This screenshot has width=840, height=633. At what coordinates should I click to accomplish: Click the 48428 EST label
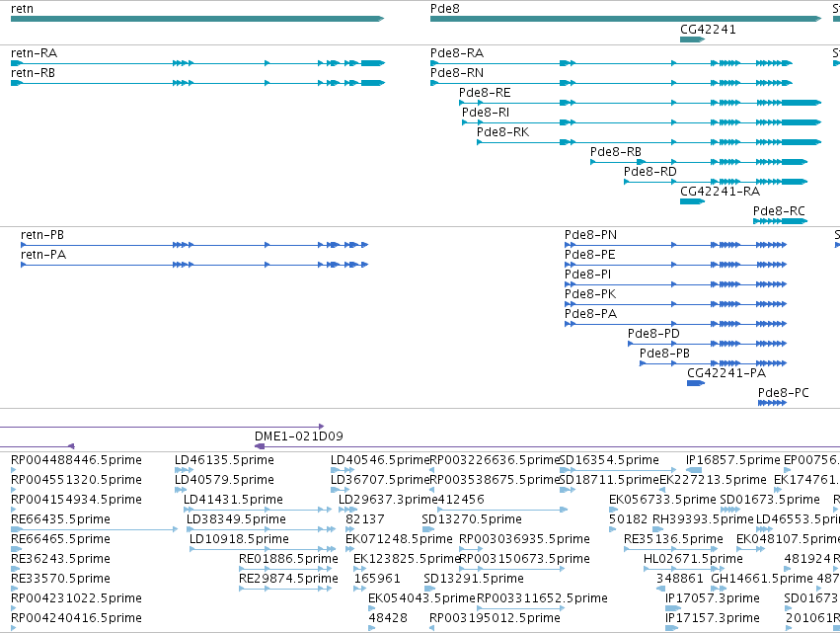coord(388,618)
